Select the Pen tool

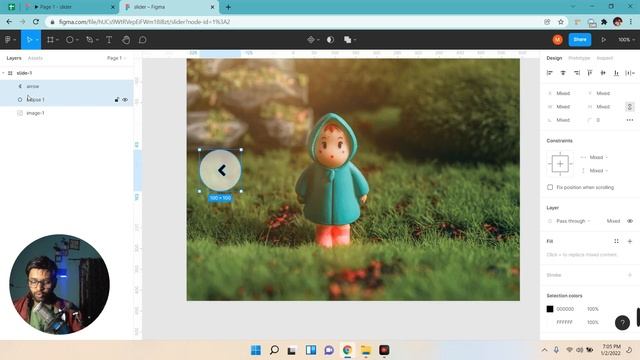(x=89, y=40)
